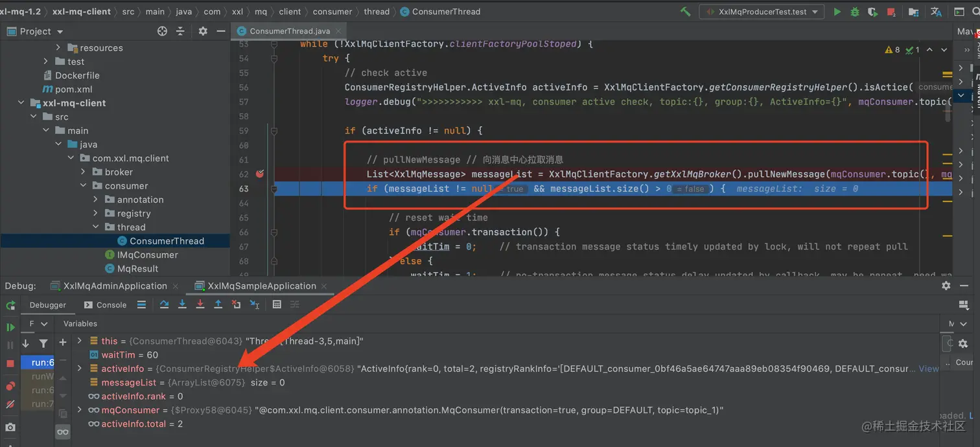Expand the mqConsumer watch node
Viewport: 980px width, 447px height.
coord(80,409)
